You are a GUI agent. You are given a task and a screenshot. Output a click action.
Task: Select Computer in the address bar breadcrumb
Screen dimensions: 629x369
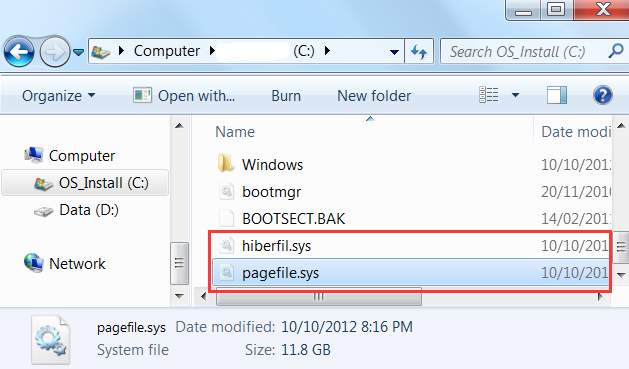[166, 51]
